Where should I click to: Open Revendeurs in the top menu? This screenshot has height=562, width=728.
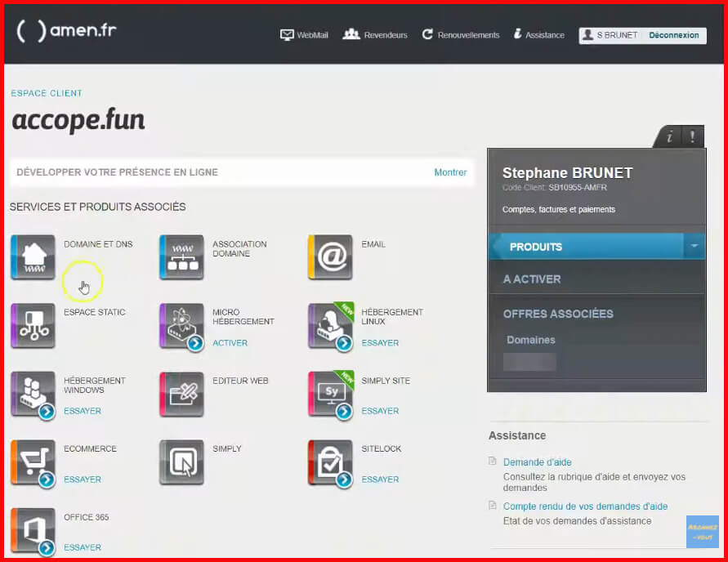[375, 35]
